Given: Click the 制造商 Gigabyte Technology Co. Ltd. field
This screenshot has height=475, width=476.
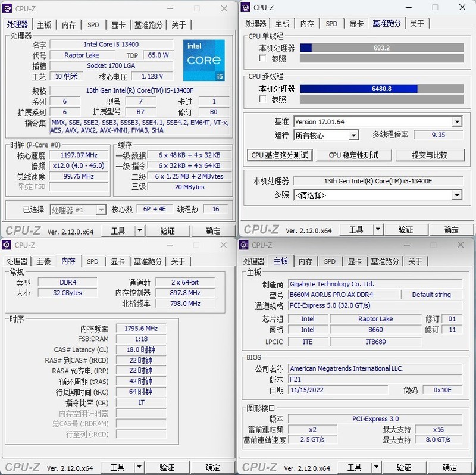Looking at the screenshot, I should pyautogui.click(x=375, y=284).
